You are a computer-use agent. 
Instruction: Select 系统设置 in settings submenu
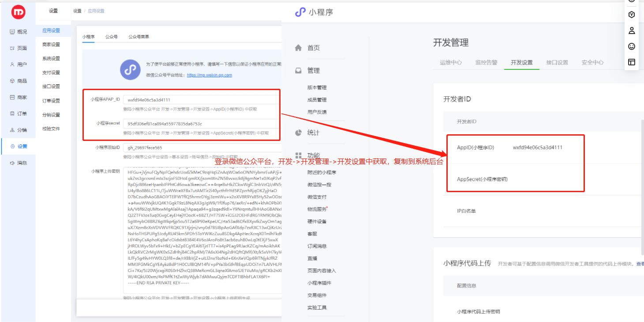click(x=51, y=59)
